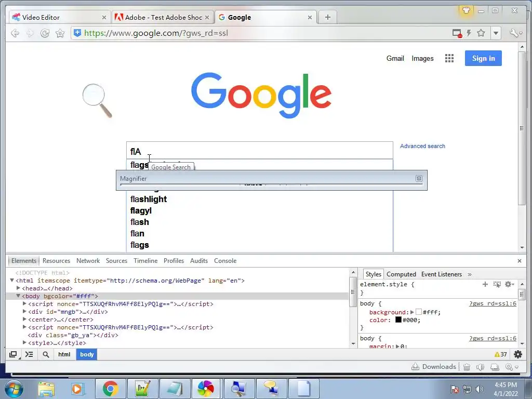Click the browser forward arrow

point(30,33)
